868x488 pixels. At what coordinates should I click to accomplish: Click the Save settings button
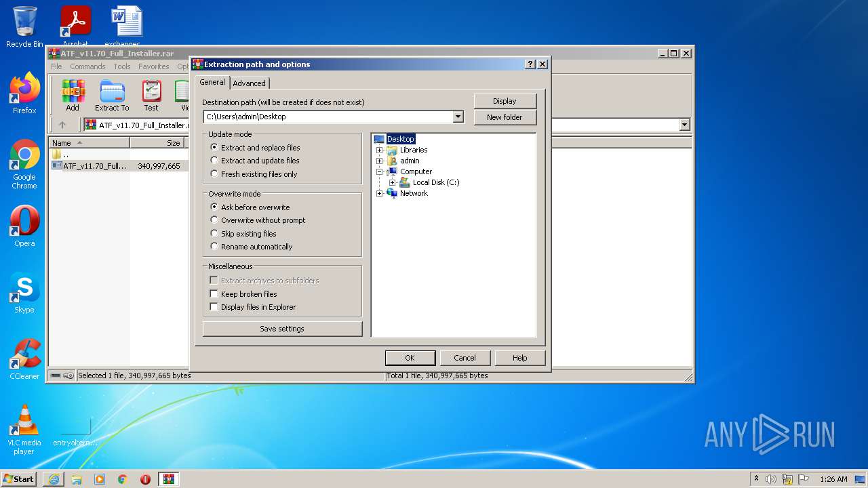282,329
